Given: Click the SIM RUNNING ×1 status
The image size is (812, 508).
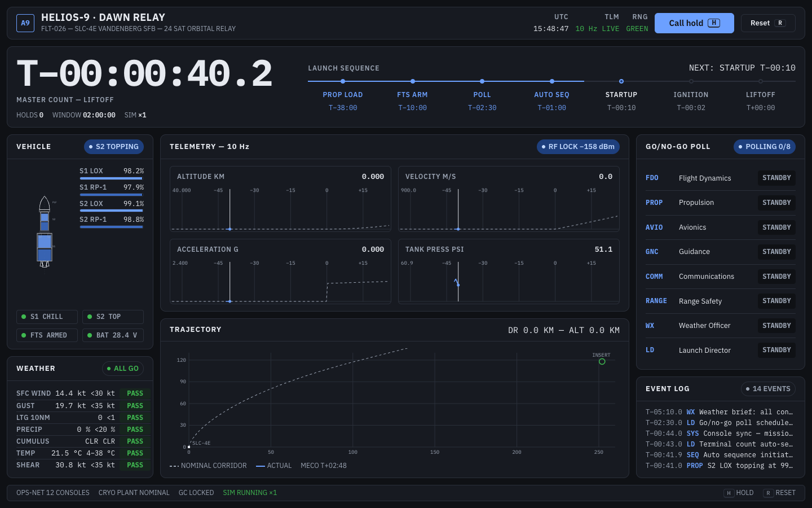Looking at the screenshot, I should tap(250, 493).
